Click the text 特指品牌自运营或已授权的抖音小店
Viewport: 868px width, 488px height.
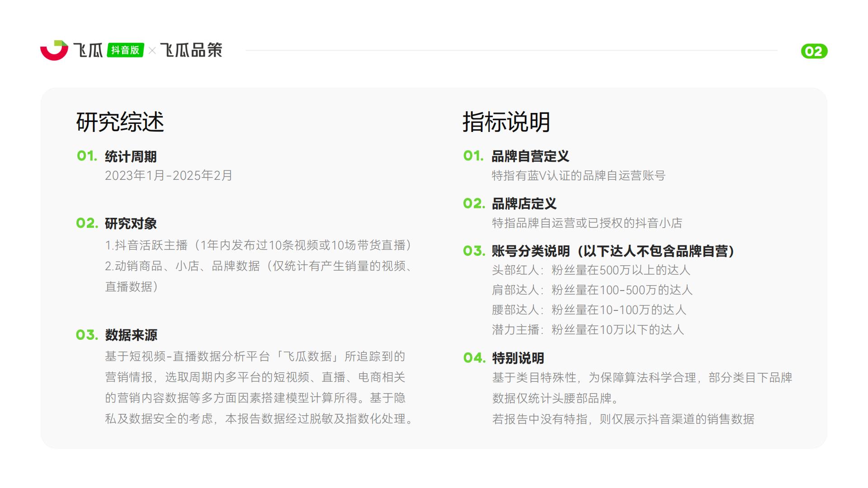click(587, 223)
